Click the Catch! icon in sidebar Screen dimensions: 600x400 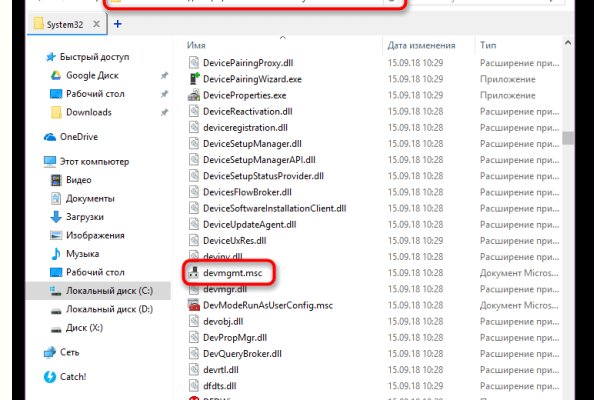[x=51, y=377]
